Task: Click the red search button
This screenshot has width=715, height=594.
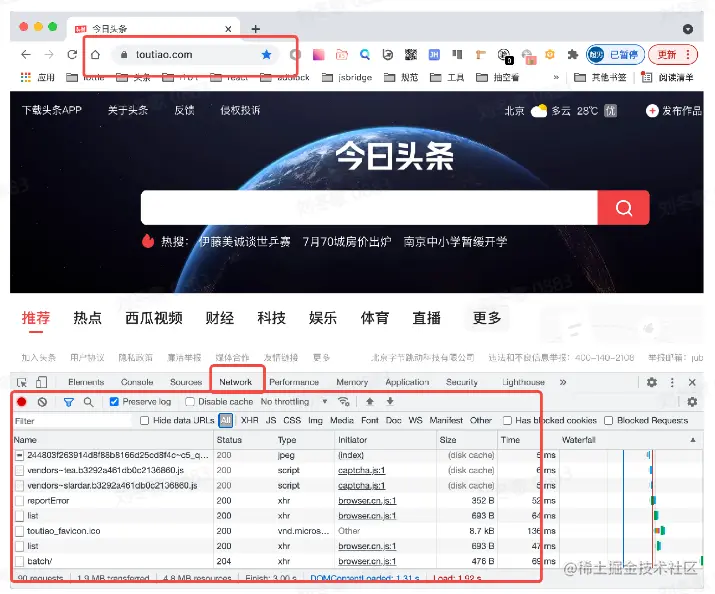Action: [x=623, y=208]
